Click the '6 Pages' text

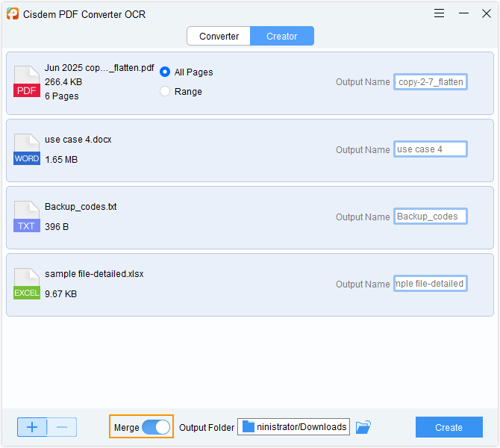[61, 96]
